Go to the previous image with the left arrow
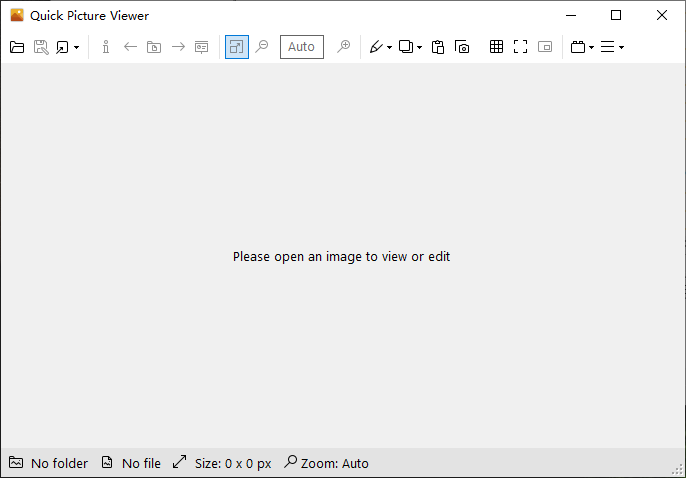The image size is (686, 478). [130, 47]
